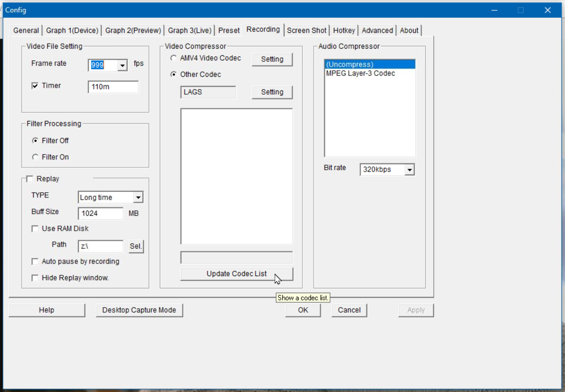The image size is (565, 392).
Task: Click the Timer value input field
Action: 113,87
